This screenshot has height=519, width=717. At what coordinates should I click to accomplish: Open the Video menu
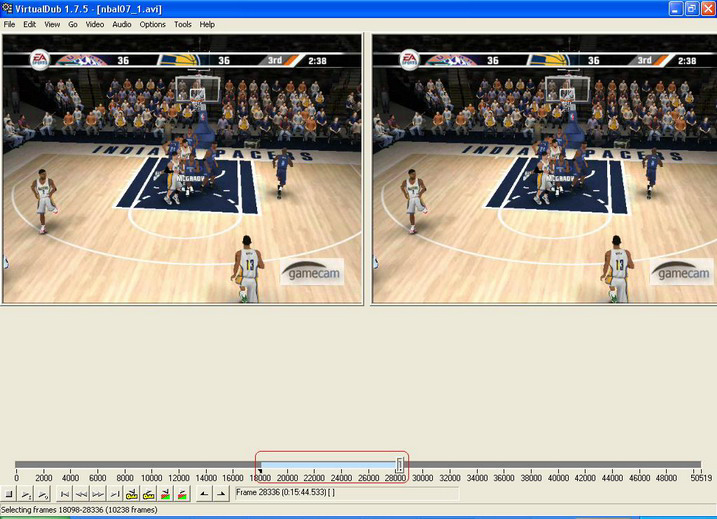point(94,24)
